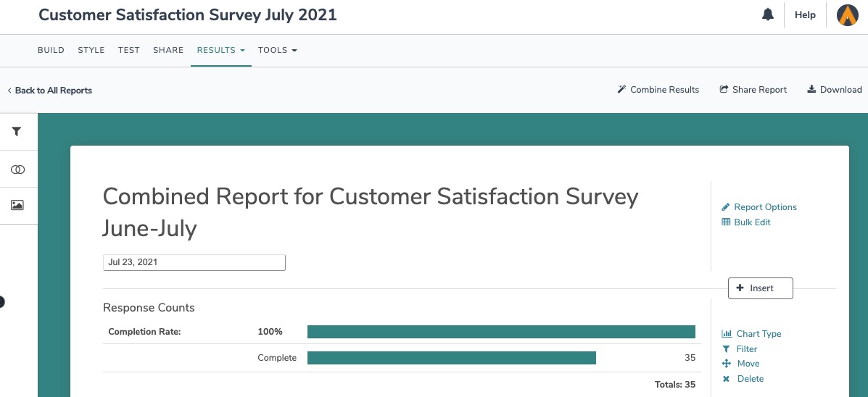Image resolution: width=868 pixels, height=397 pixels.
Task: Go to the STYLE tab
Action: coord(91,51)
